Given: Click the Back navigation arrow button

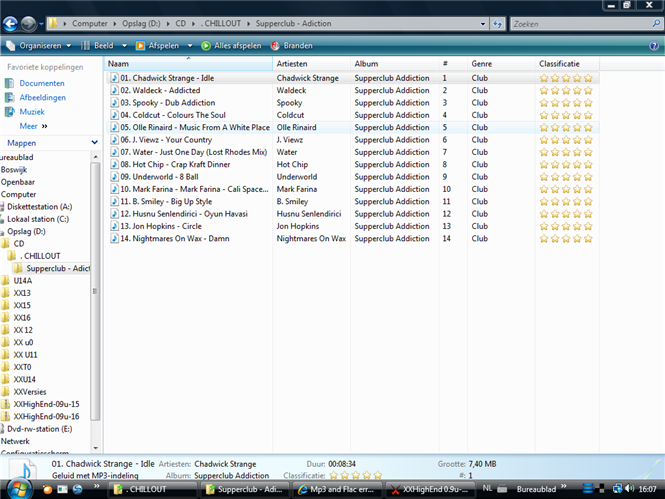Looking at the screenshot, I should point(11,24).
